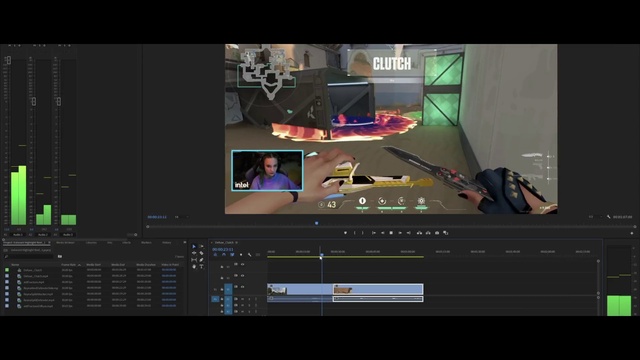Click the Project panel search field

pos(29,256)
